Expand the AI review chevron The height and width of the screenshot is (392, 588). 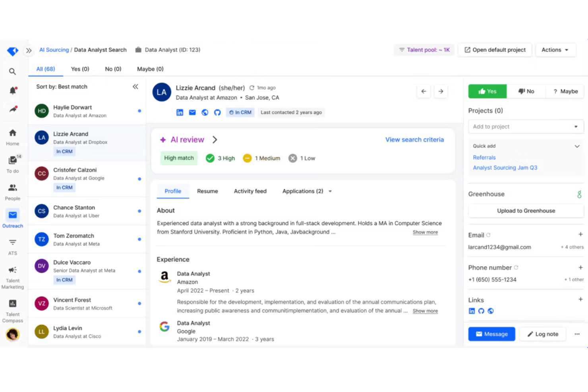pos(215,140)
